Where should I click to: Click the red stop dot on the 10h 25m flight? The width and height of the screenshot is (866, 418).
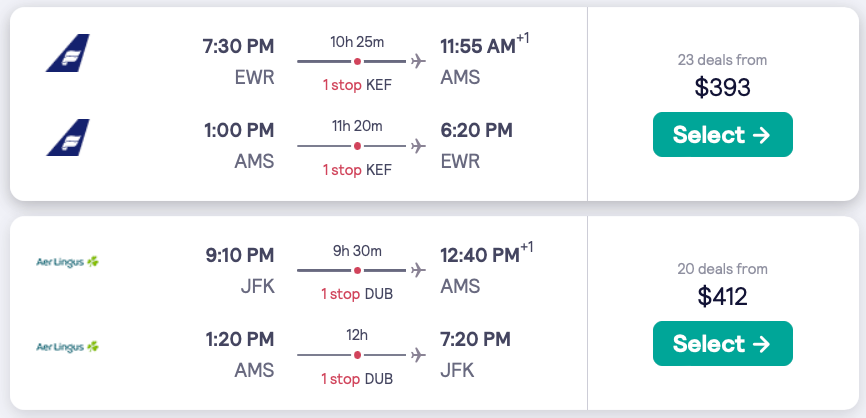coord(357,62)
